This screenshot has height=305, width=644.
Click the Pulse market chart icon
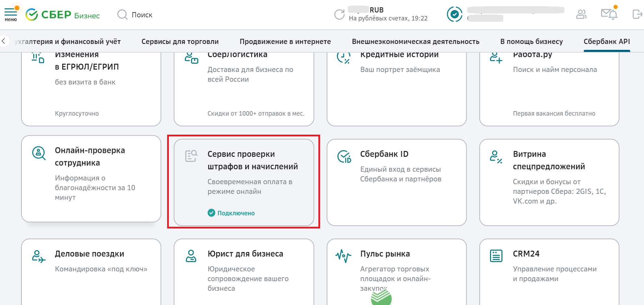click(343, 256)
